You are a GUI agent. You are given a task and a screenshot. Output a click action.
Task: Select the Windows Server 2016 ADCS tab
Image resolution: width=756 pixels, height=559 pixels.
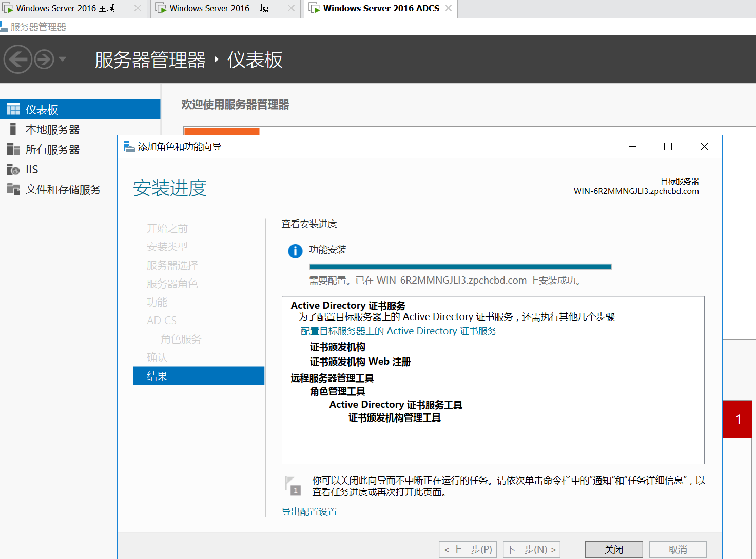(x=381, y=8)
